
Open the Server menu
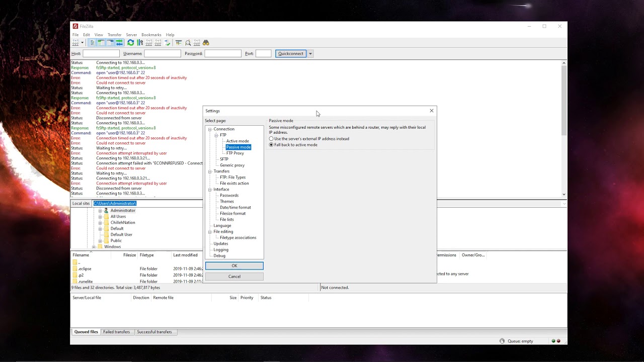point(131,35)
